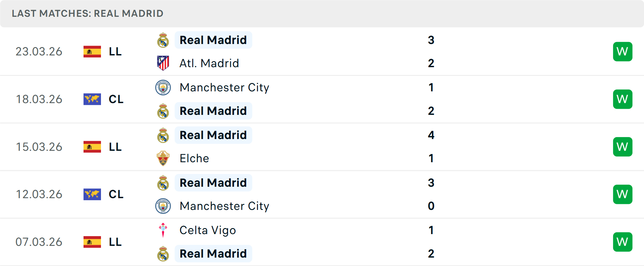Toggle the W result for the Celta Vigo game
Screen dimensions: 644x266
pyautogui.click(x=623, y=242)
